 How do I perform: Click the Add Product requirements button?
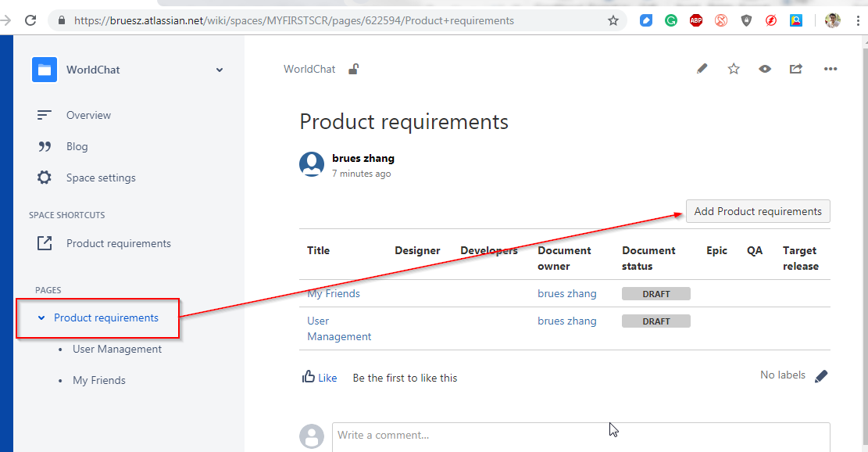coord(758,211)
